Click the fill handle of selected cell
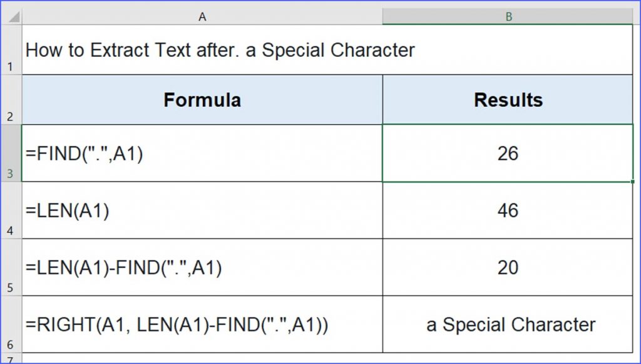This screenshot has height=364, width=641. pyautogui.click(x=632, y=182)
